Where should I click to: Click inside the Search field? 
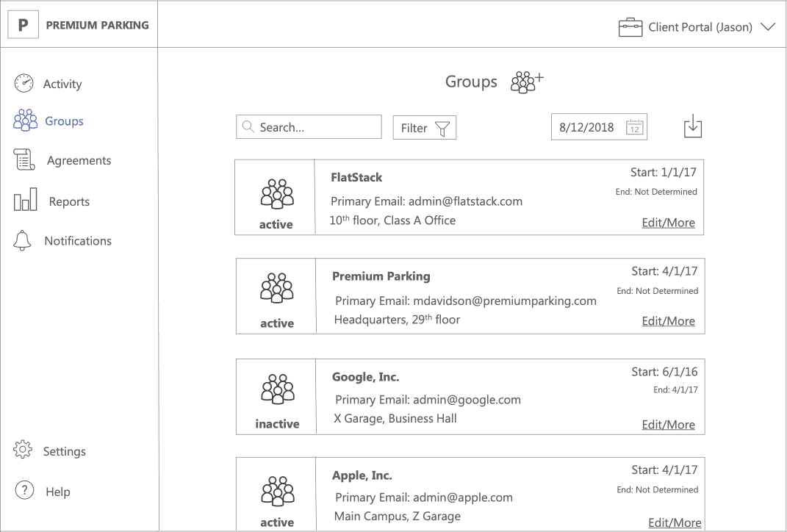(309, 126)
